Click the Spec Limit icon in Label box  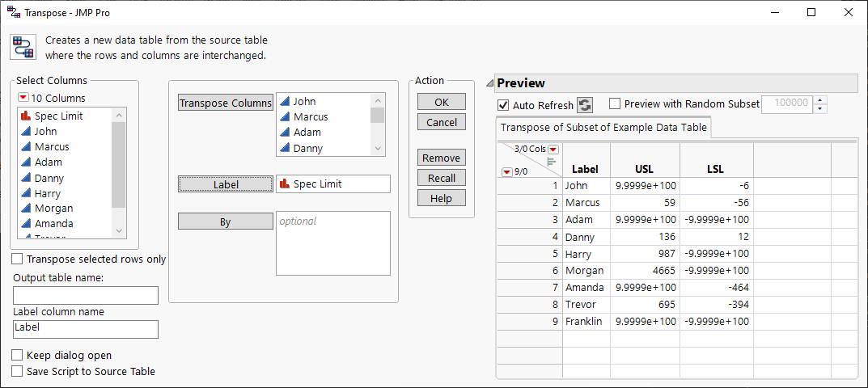pyautogui.click(x=284, y=184)
